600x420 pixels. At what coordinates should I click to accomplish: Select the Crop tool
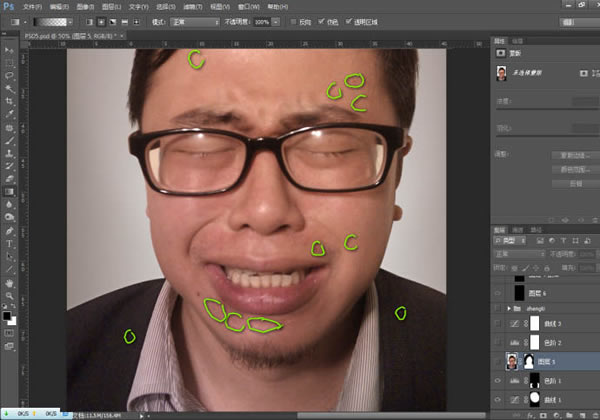[x=9, y=101]
